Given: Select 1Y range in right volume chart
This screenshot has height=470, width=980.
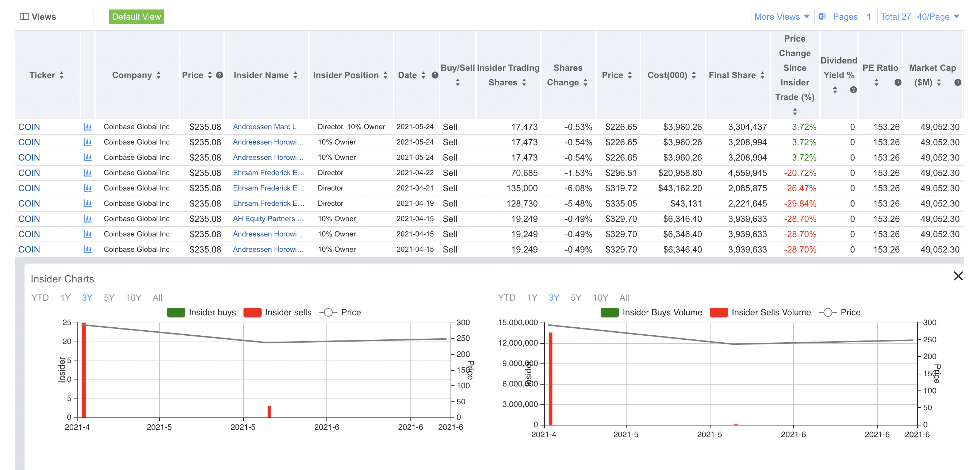Looking at the screenshot, I should pyautogui.click(x=532, y=298).
